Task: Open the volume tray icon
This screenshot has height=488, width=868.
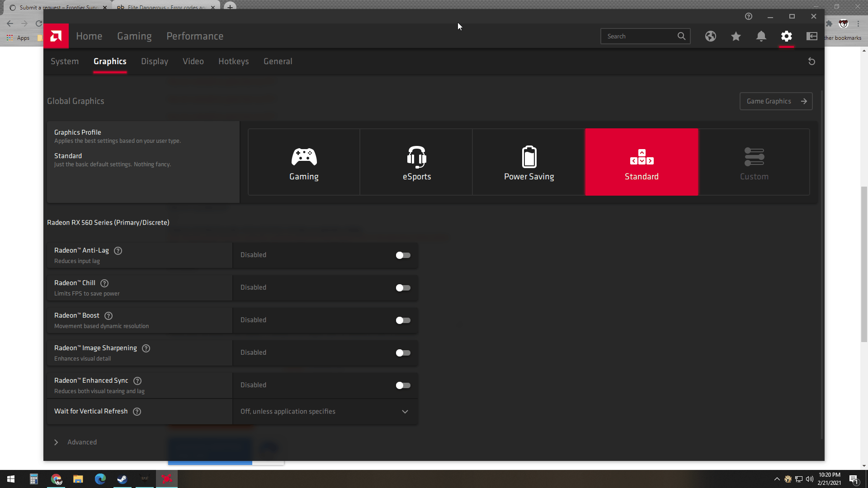Action: (x=809, y=479)
